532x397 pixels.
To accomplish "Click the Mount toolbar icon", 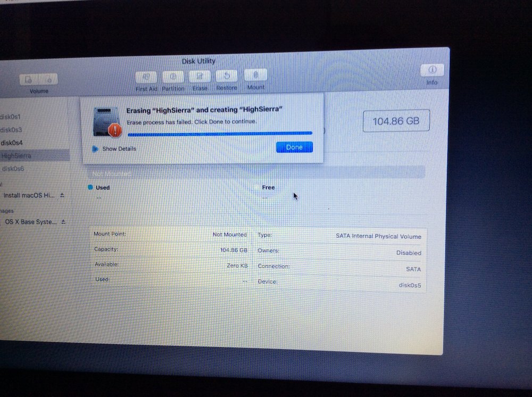I will click(256, 75).
